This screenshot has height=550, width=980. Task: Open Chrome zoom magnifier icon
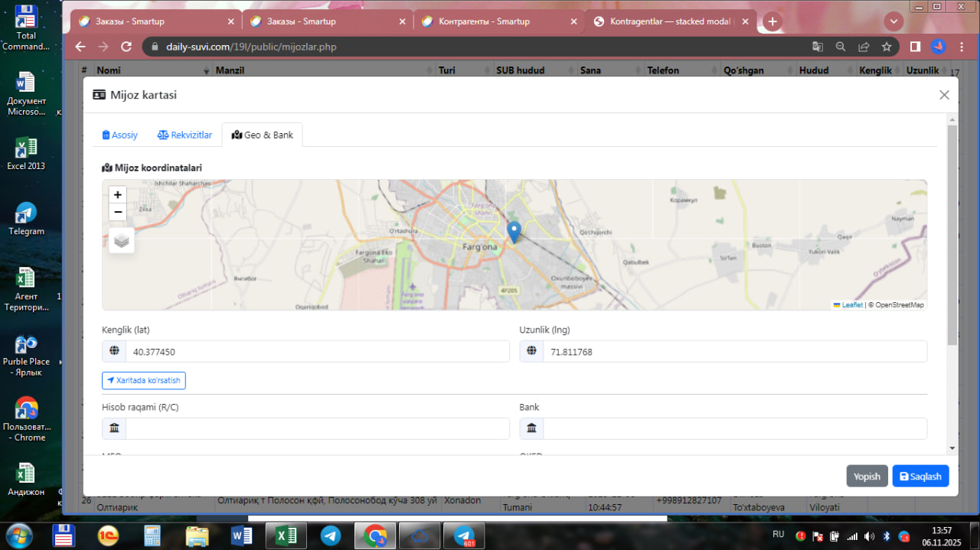tap(841, 47)
